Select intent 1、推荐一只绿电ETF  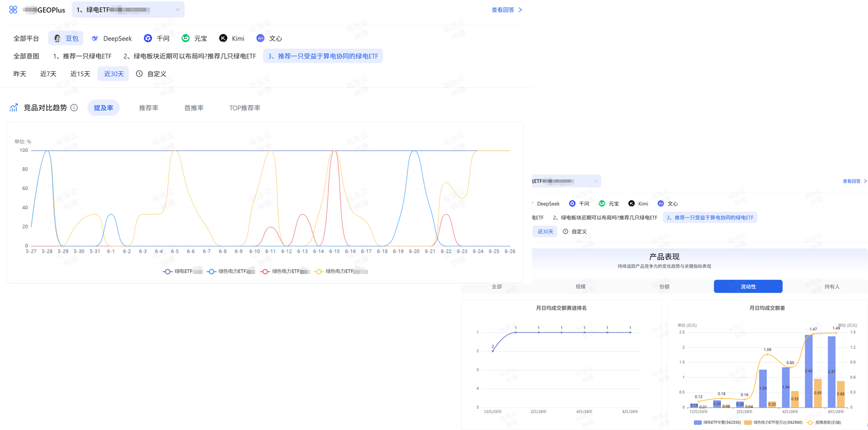pos(82,56)
